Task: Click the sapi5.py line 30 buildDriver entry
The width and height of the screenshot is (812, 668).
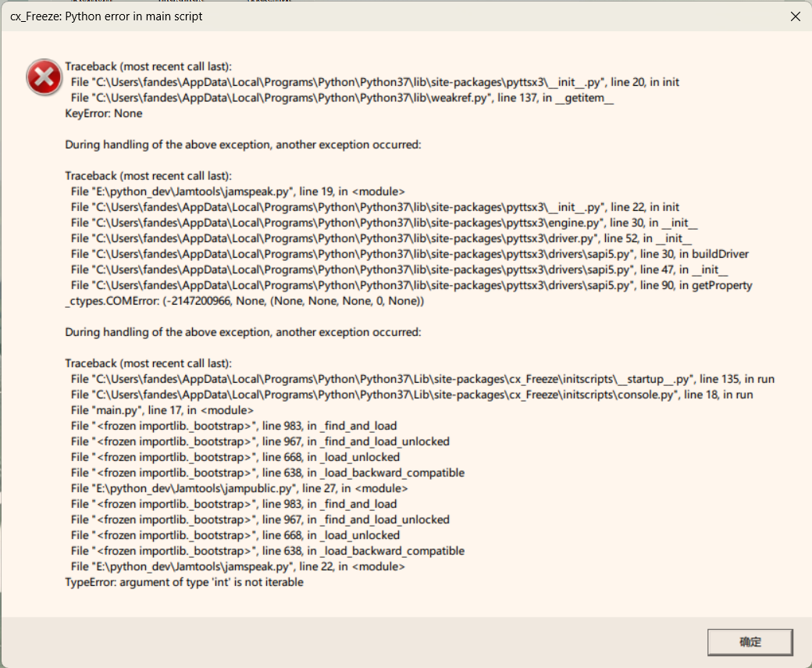Action: point(409,254)
